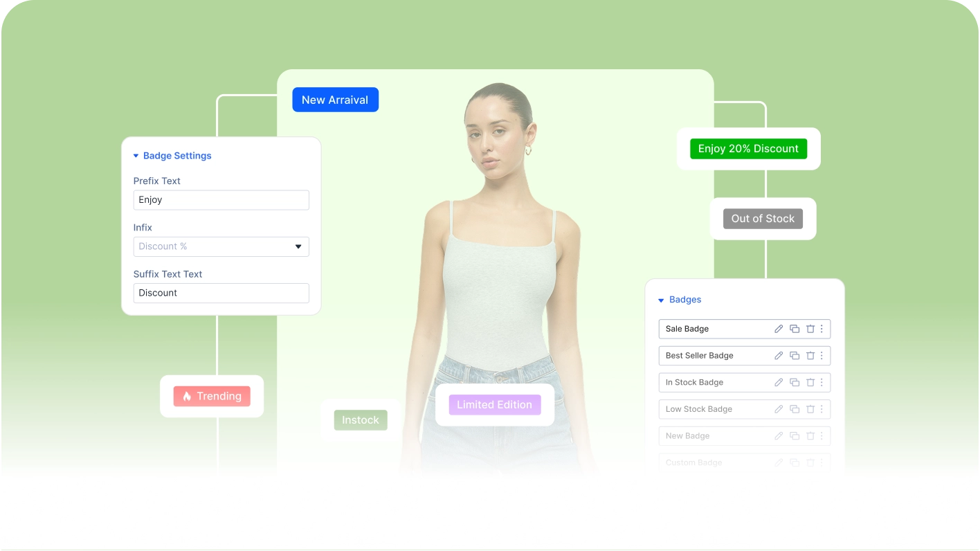Edit the Sale Badge with pencil icon
Screen dimensions: 980x551
coord(779,329)
